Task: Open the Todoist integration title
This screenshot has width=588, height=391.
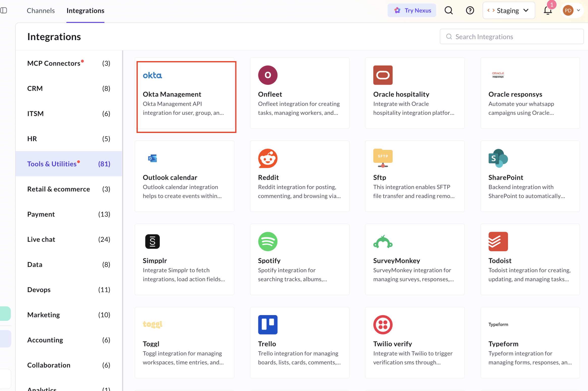Action: pos(500,261)
